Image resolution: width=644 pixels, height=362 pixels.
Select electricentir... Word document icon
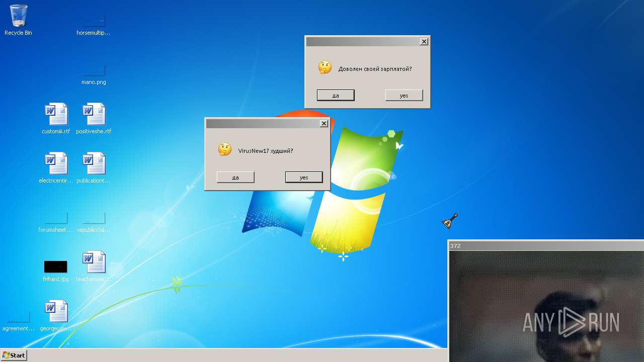point(56,168)
